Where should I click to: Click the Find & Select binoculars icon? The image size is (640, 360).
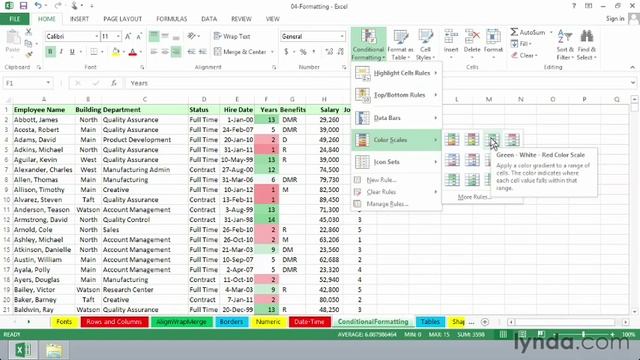tap(587, 44)
